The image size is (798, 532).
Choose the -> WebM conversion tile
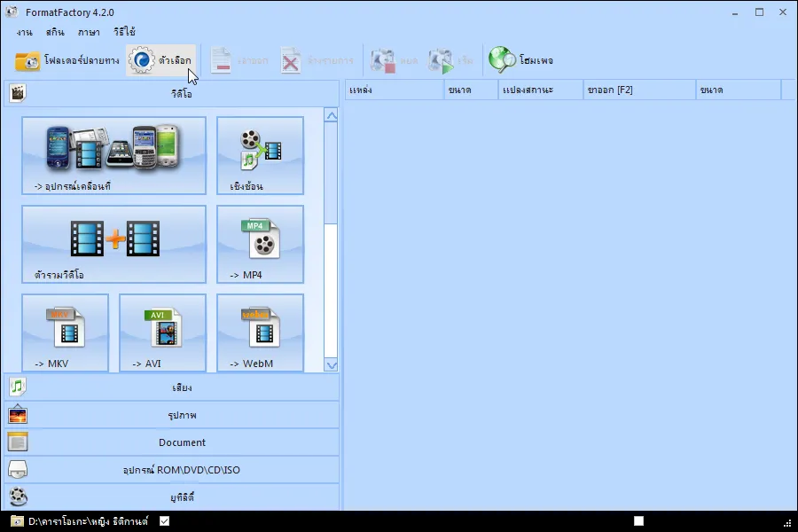(x=260, y=332)
